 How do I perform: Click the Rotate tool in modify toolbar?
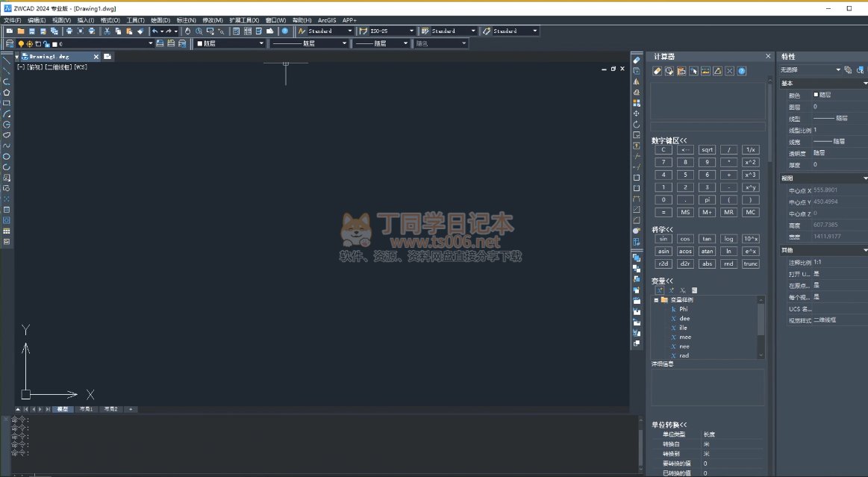tap(637, 124)
